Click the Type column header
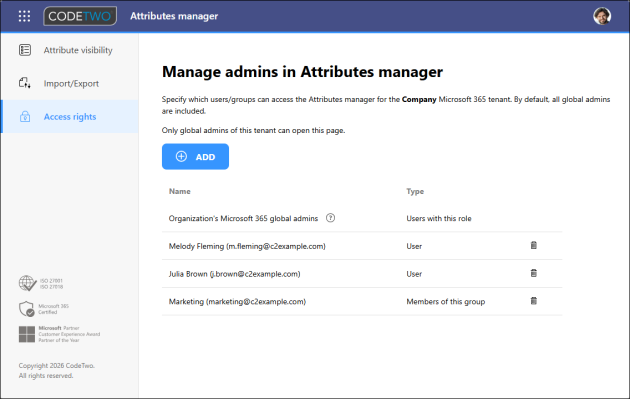The height and width of the screenshot is (399, 630). point(415,191)
